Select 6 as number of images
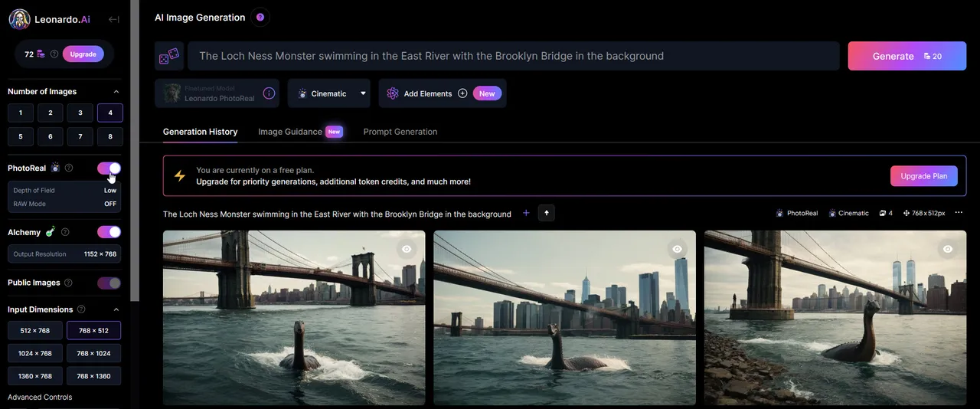The width and height of the screenshot is (980, 409). [x=51, y=136]
